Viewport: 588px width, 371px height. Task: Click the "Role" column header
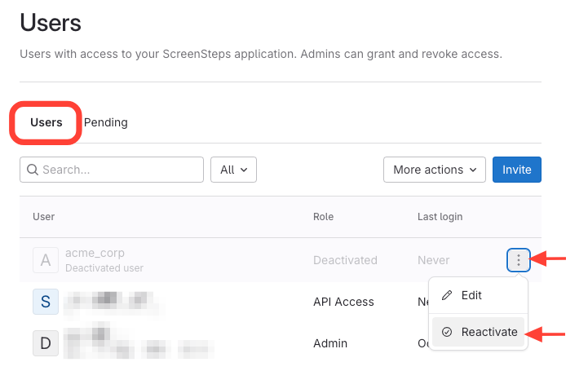click(x=324, y=217)
